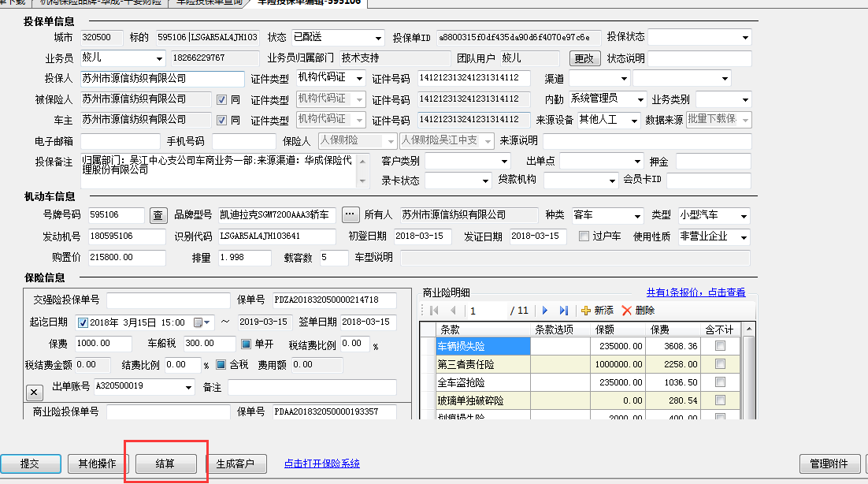Toggle the 过户车 checkbox
Image resolution: width=868 pixels, height=484 pixels.
pyautogui.click(x=584, y=236)
